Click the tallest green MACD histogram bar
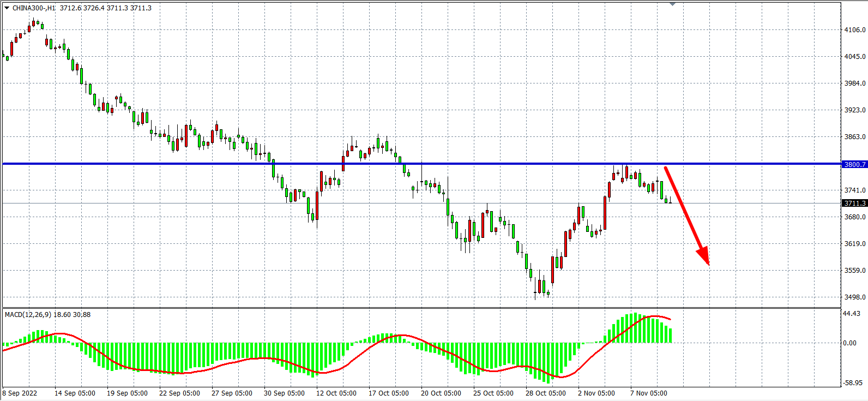Image resolution: width=868 pixels, height=401 pixels. pyautogui.click(x=634, y=328)
